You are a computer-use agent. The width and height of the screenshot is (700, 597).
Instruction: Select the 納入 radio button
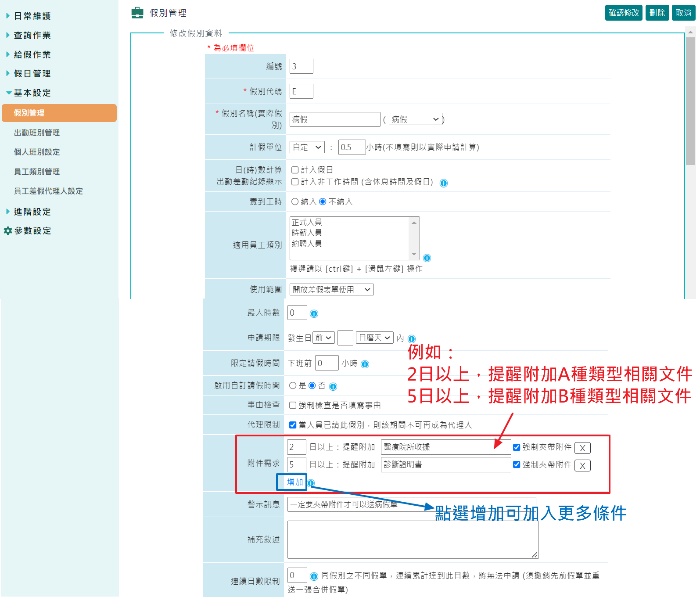(295, 201)
